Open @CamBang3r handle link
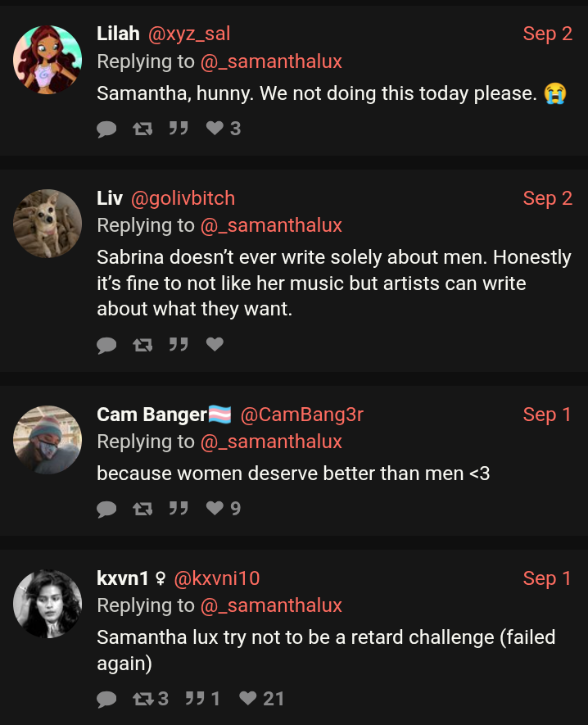The width and height of the screenshot is (588, 725). pos(301,415)
